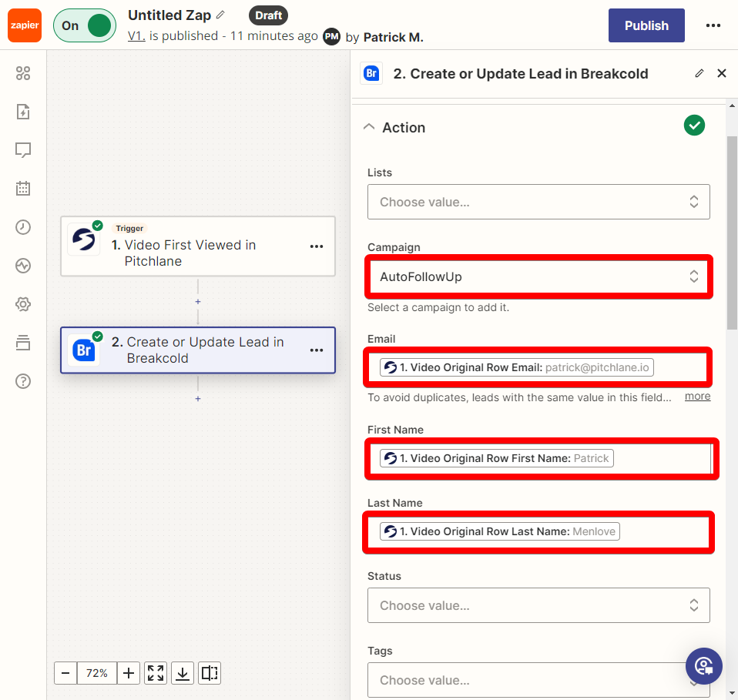Click the panel vertical scrollbar
This screenshot has width=738, height=700.
[732, 233]
